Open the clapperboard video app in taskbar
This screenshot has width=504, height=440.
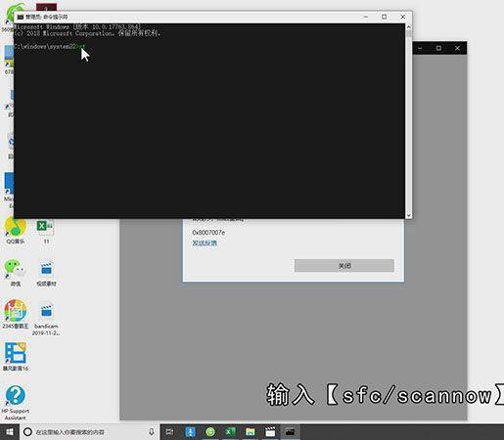pyautogui.click(x=270, y=432)
